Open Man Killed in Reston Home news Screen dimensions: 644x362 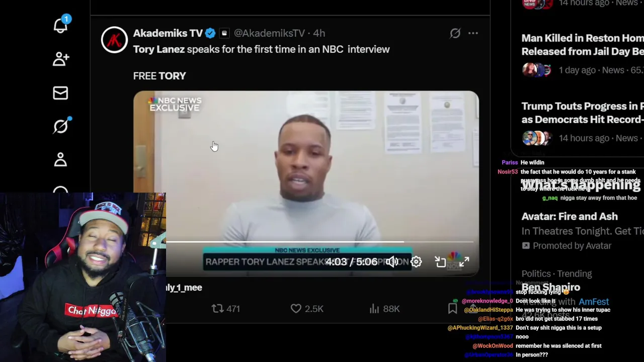coord(583,45)
